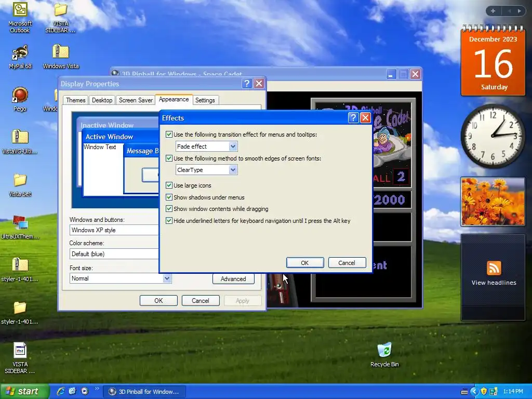Toggle Hide underlined letters for keyboard navigation
532x399 pixels.
point(169,220)
